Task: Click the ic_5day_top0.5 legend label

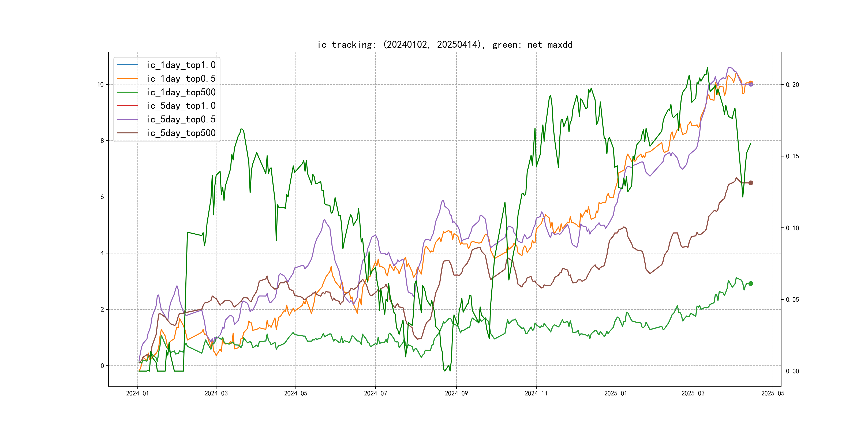Action: [181, 119]
